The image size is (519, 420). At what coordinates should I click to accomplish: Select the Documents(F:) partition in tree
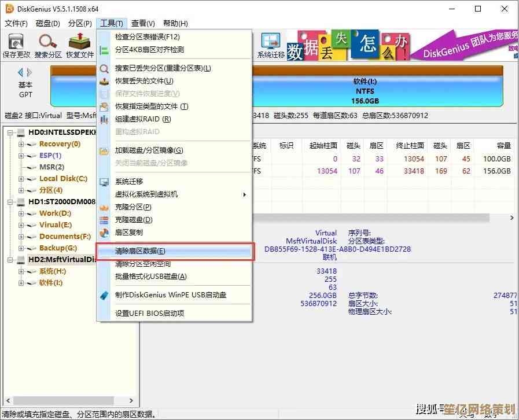click(x=65, y=237)
